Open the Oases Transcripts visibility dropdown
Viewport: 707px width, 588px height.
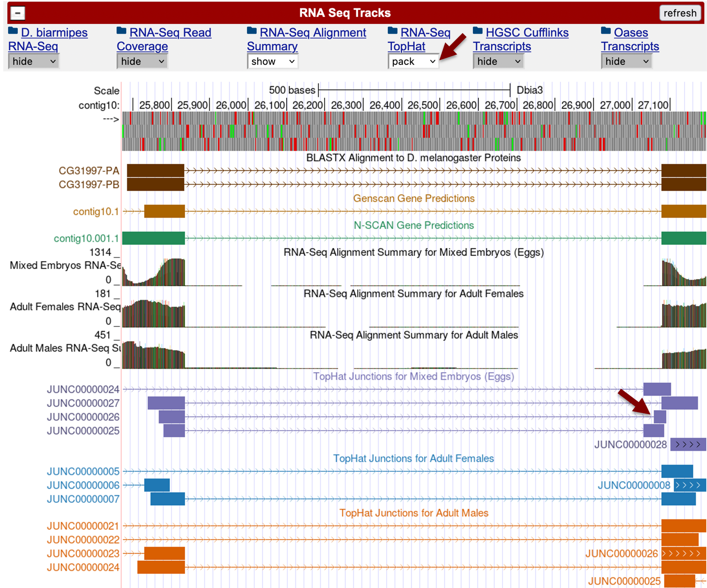tap(627, 61)
